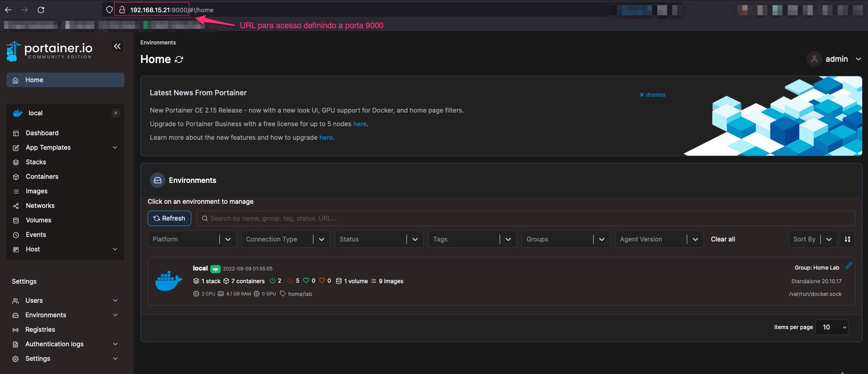Screen dimensions: 868x374
Task: Go to Home in the sidebar
Action: pos(65,80)
